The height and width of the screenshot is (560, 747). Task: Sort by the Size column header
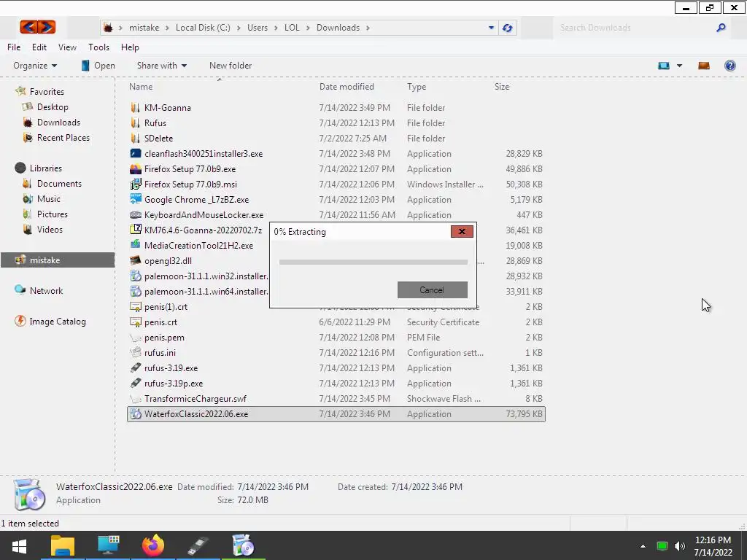coord(502,87)
